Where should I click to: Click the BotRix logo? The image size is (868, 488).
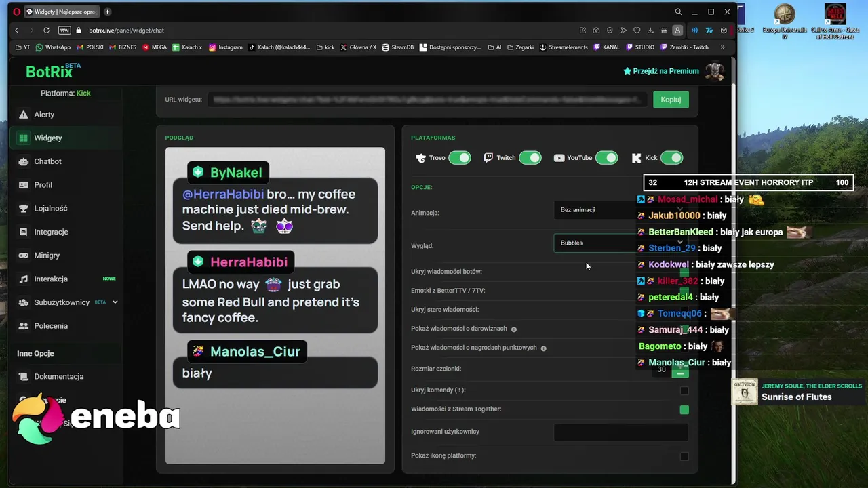(52, 71)
